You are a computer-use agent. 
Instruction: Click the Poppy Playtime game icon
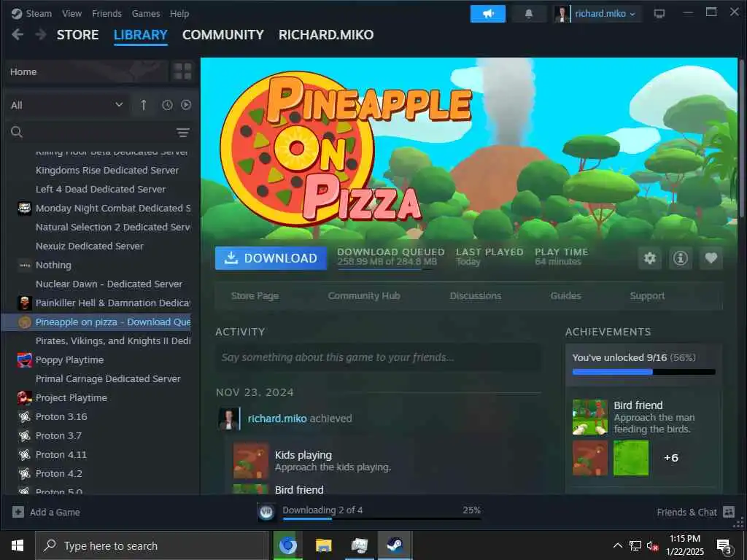coord(24,360)
